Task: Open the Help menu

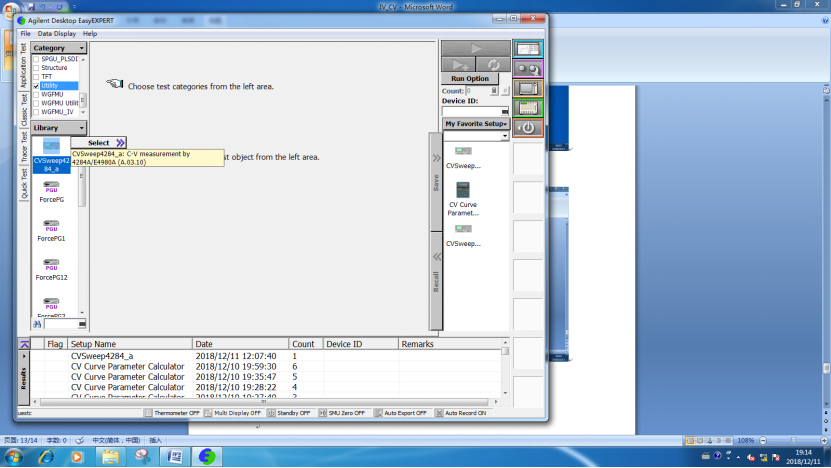Action: (x=90, y=33)
